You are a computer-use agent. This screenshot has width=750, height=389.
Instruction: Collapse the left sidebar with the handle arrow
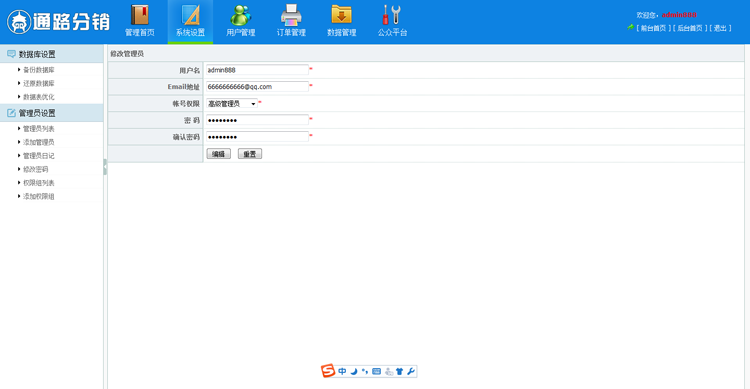pyautogui.click(x=105, y=167)
